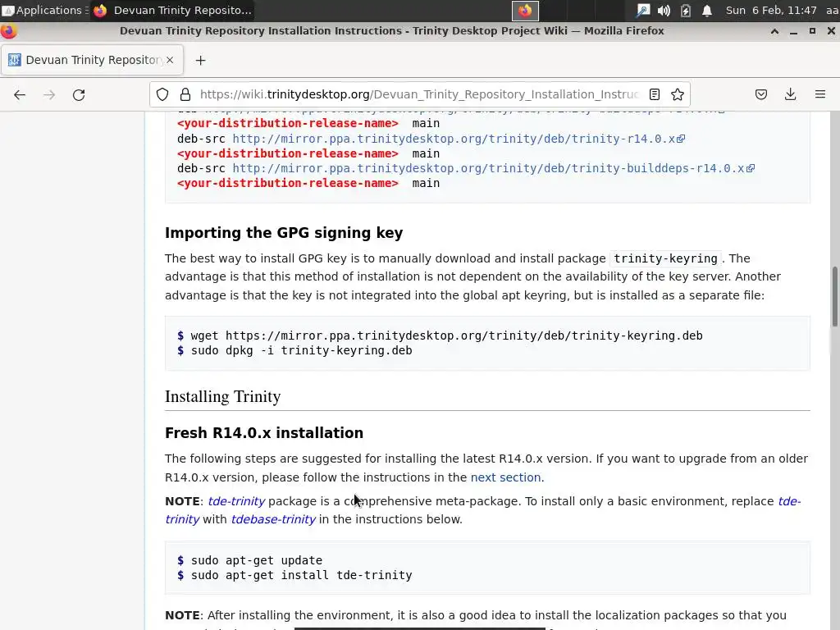Click the first italic 'tde-trinity' after NOTE

(236, 501)
